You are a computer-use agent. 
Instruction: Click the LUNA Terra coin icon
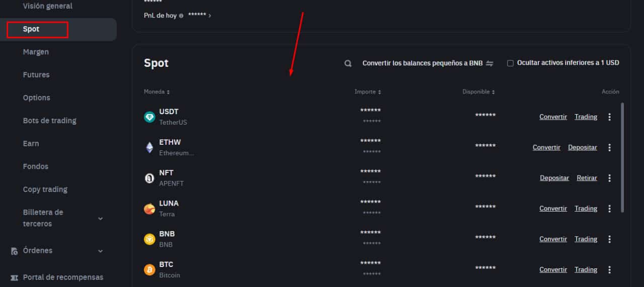point(149,209)
